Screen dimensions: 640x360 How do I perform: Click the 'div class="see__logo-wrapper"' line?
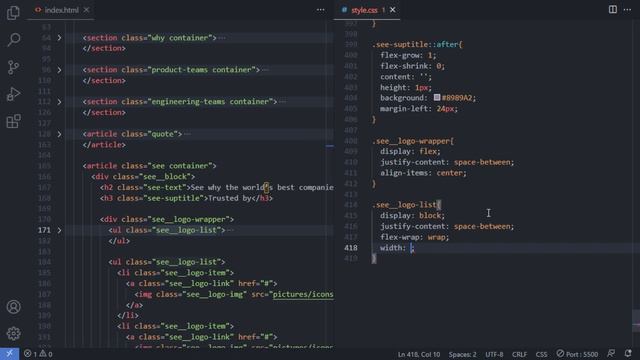[x=167, y=220]
